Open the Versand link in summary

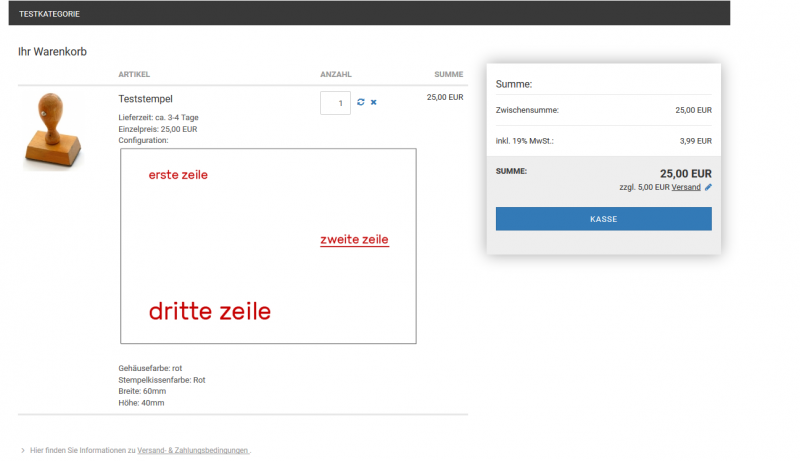click(686, 187)
